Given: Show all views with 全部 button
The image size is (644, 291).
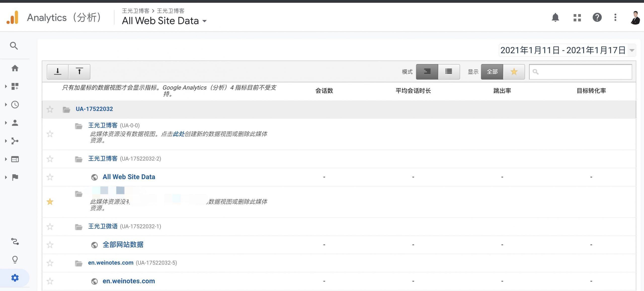Looking at the screenshot, I should coord(492,72).
